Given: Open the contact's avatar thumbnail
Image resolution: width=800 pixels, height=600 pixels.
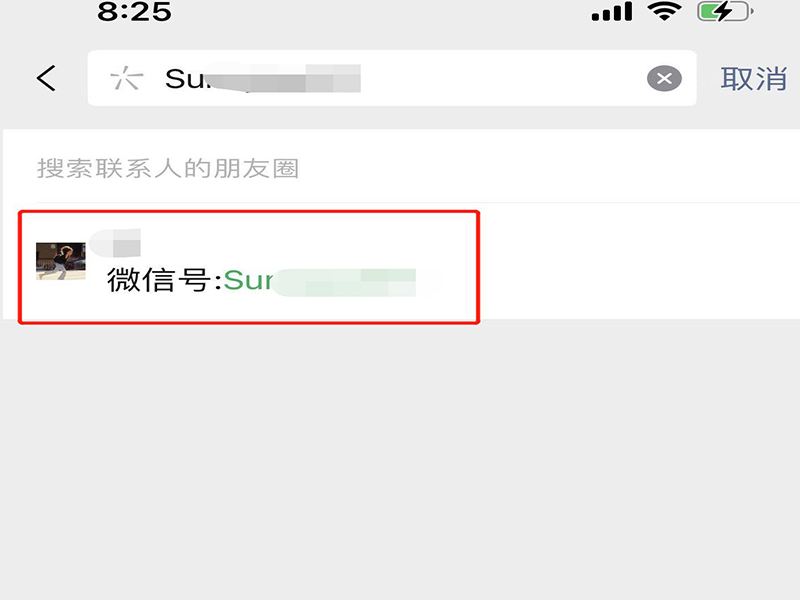Looking at the screenshot, I should (x=61, y=261).
